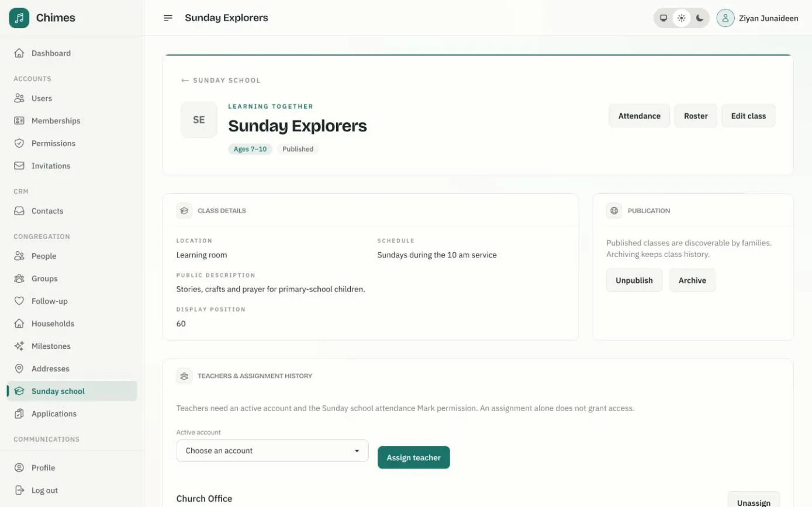The width and height of the screenshot is (812, 507).
Task: Click the Permissions shield icon
Action: (19, 143)
